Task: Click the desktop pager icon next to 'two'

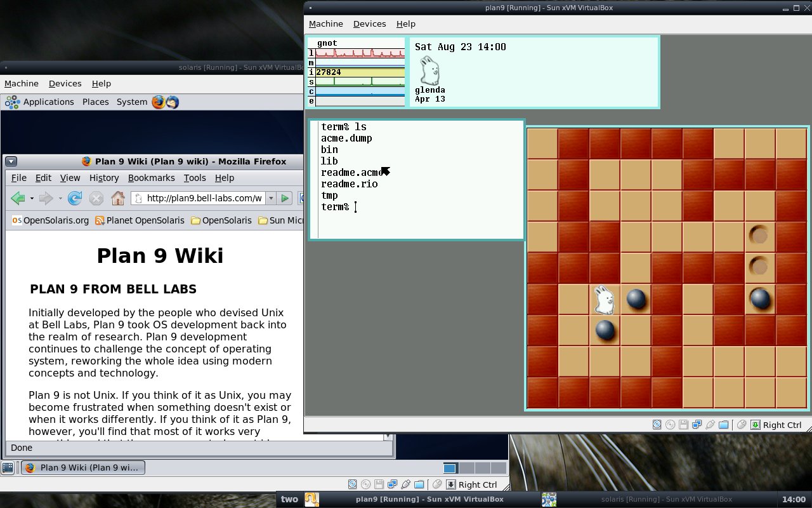Action: point(311,499)
